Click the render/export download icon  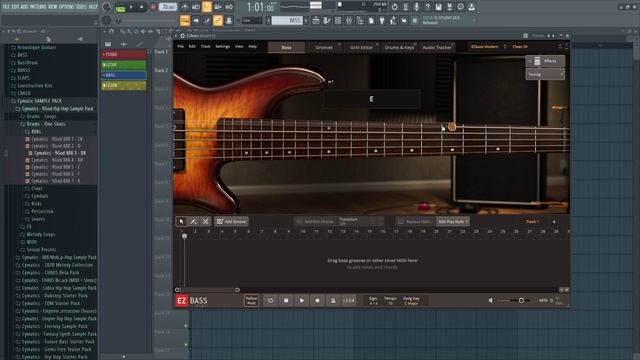coord(471,7)
